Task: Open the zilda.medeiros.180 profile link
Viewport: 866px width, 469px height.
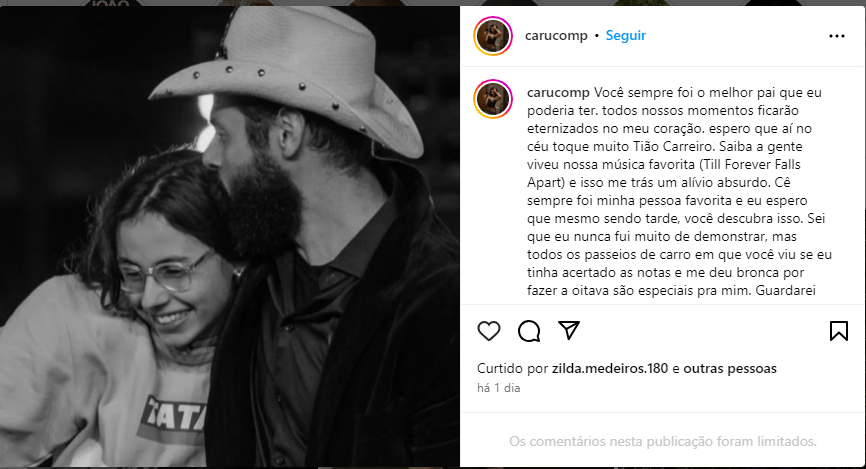Action: [610, 368]
